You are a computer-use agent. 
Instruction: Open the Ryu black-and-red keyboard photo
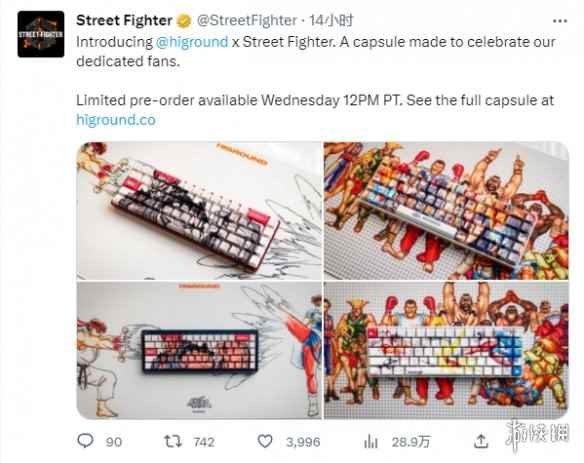199,210
